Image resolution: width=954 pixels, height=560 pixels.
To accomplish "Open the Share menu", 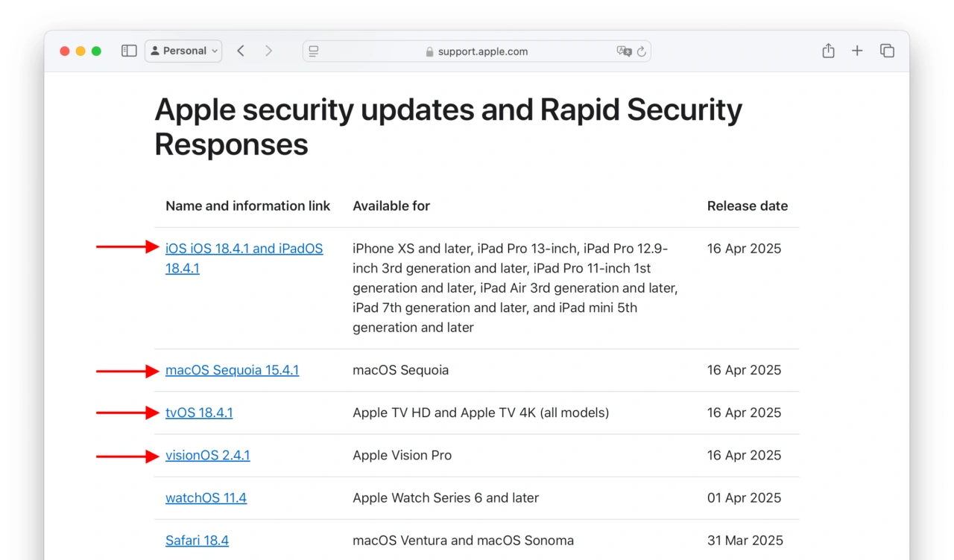I will pyautogui.click(x=828, y=51).
